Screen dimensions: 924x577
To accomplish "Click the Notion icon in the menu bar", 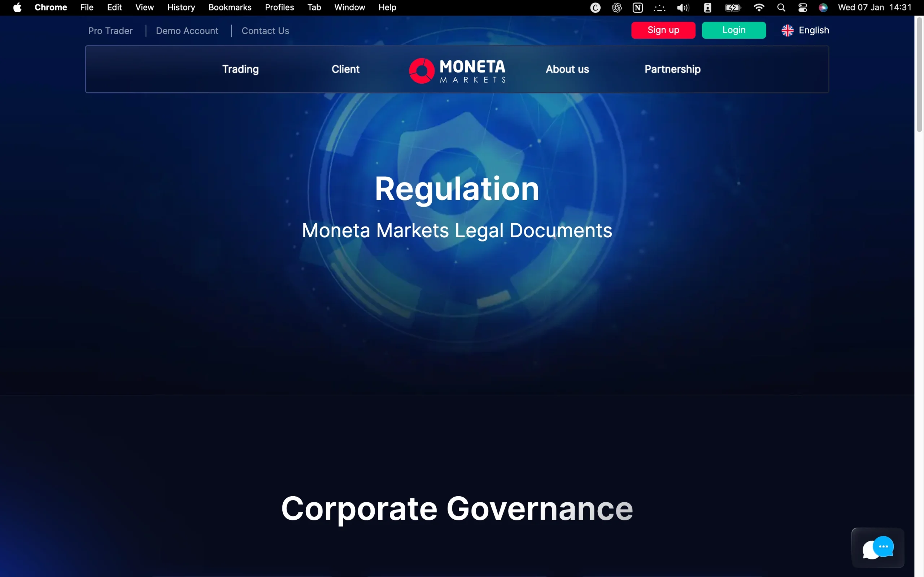I will point(638,7).
